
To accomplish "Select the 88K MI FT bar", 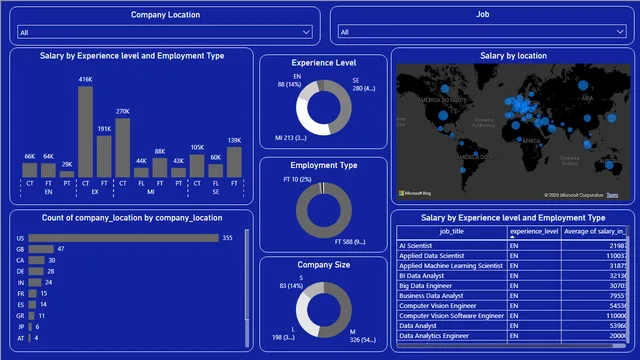I will click(x=160, y=168).
